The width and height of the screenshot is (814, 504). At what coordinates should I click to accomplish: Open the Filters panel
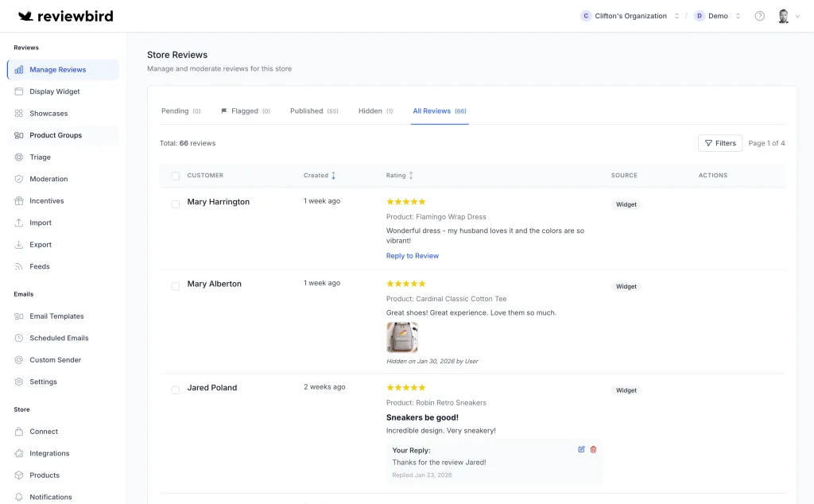pos(719,142)
